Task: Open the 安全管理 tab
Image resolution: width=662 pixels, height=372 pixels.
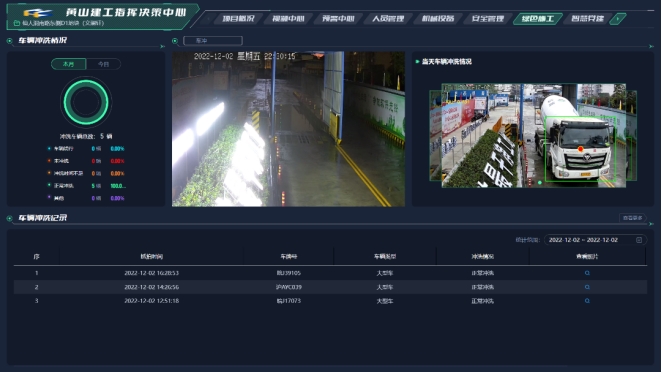Action: pyautogui.click(x=488, y=19)
